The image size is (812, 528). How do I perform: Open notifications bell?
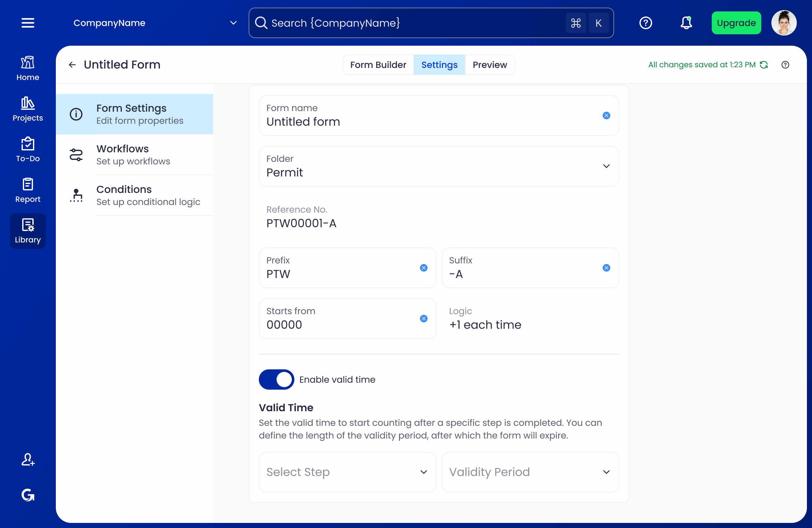pyautogui.click(x=686, y=23)
